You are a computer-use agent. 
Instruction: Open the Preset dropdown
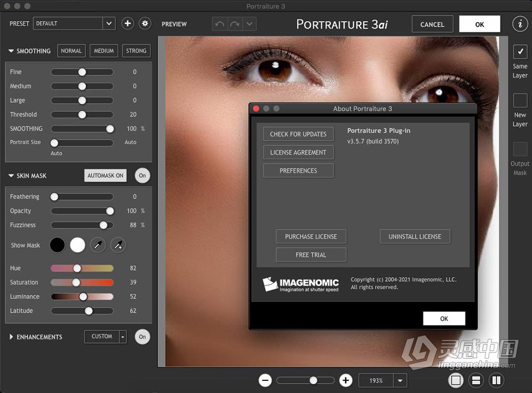click(109, 23)
